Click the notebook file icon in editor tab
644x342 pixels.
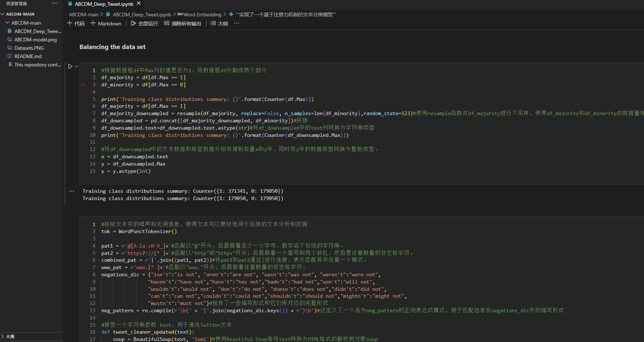point(70,4)
